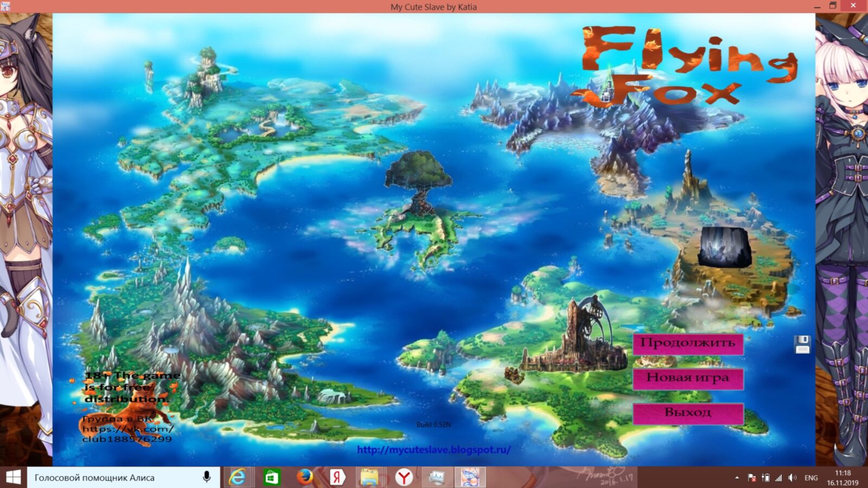Open File Explorer from the taskbar
868x488 pixels.
[368, 478]
